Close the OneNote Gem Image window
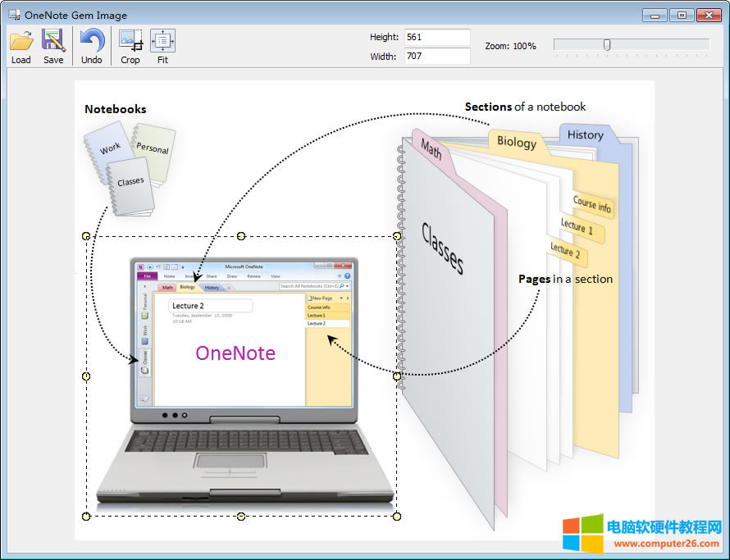The width and height of the screenshot is (730, 560). 708,15
